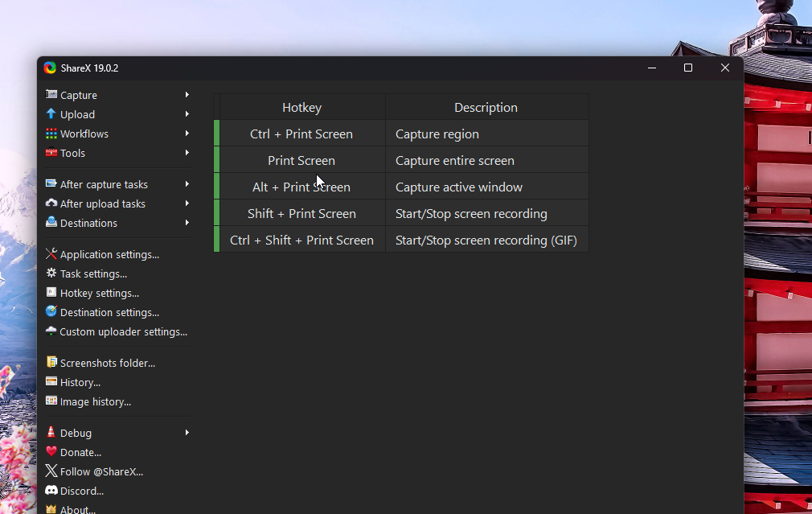Select 'Start/Stop screen recording (GIF)' cell
Viewport: 812px width, 514px height.
[x=486, y=240]
